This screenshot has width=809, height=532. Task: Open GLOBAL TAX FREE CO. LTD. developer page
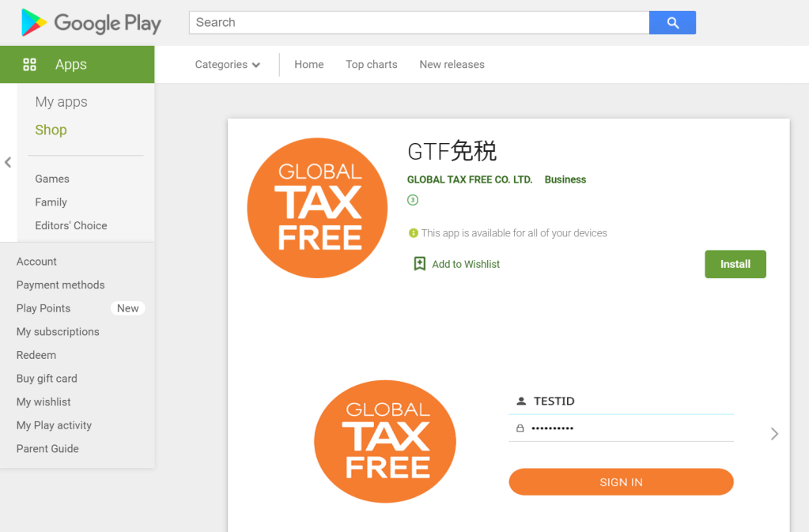469,179
